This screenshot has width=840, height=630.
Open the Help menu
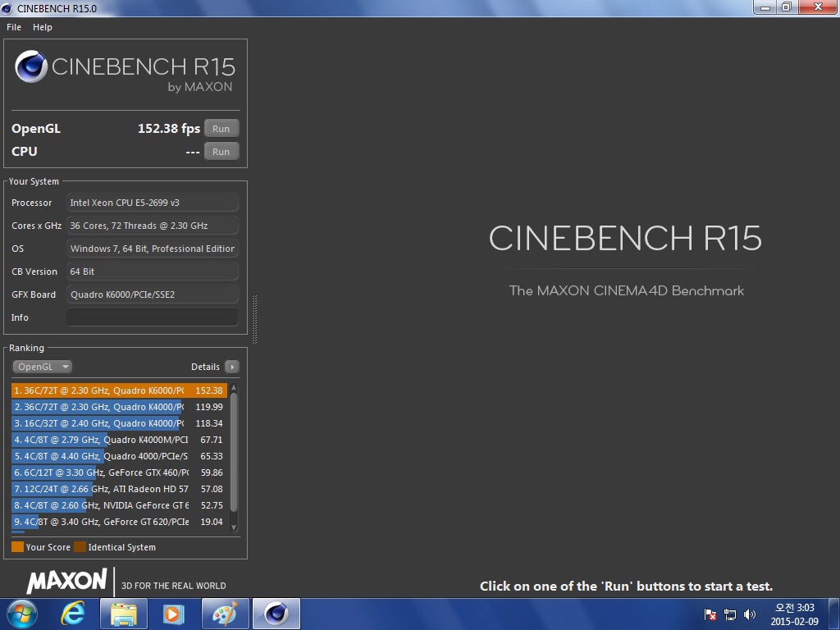coord(43,27)
